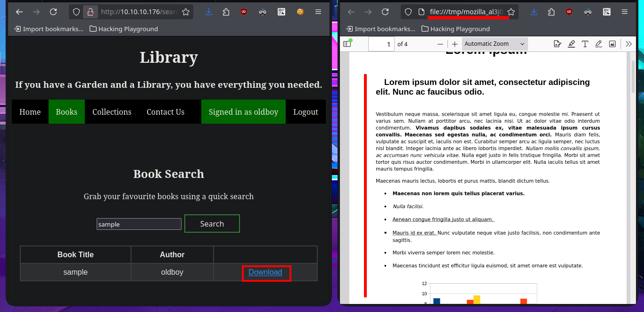Toggle the PDF sidebar
644x312 pixels.
(347, 44)
